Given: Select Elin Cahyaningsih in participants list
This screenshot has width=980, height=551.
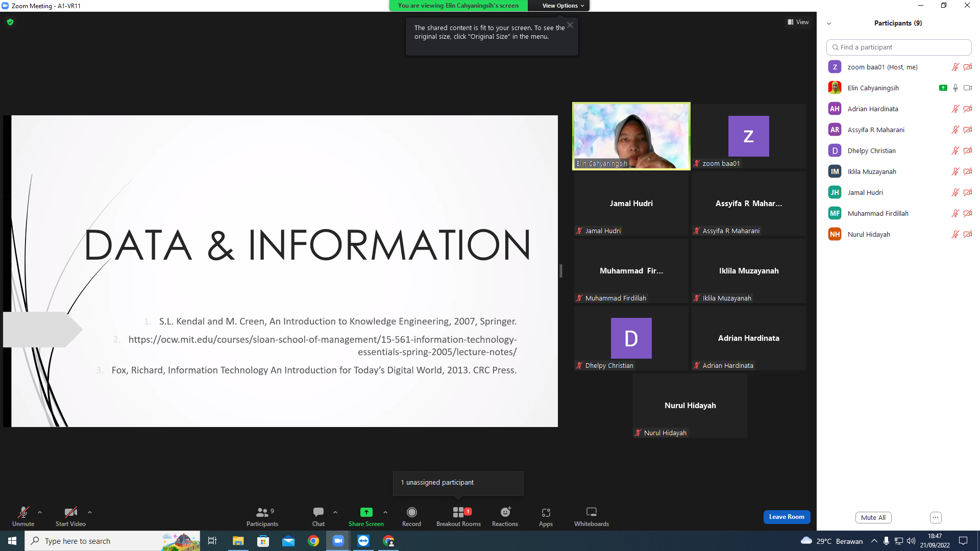Looking at the screenshot, I should [x=899, y=88].
